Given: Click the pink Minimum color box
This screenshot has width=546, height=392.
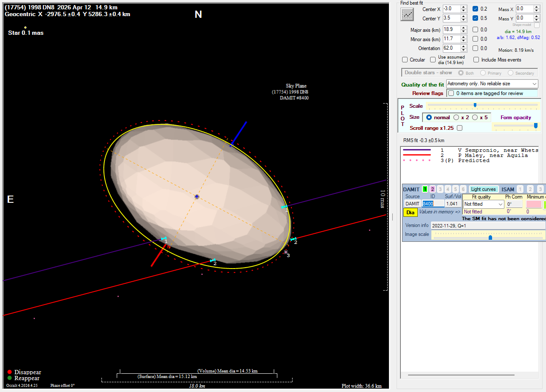Looking at the screenshot, I should pos(534,204).
